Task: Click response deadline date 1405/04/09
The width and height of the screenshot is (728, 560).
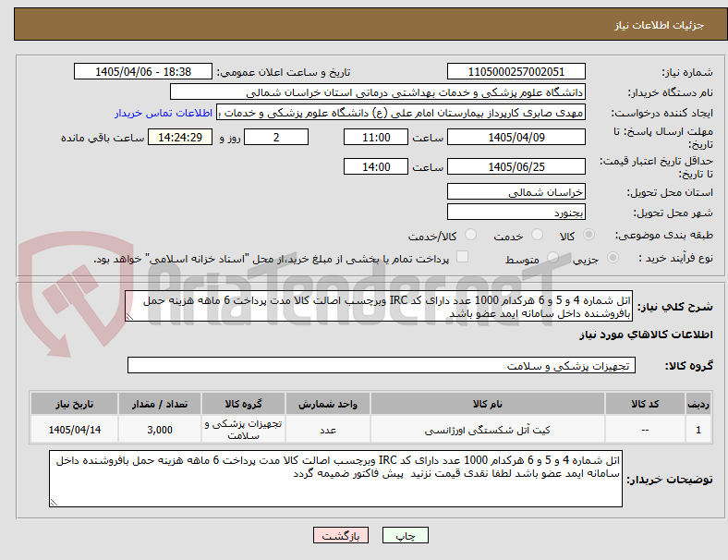Action: point(516,137)
